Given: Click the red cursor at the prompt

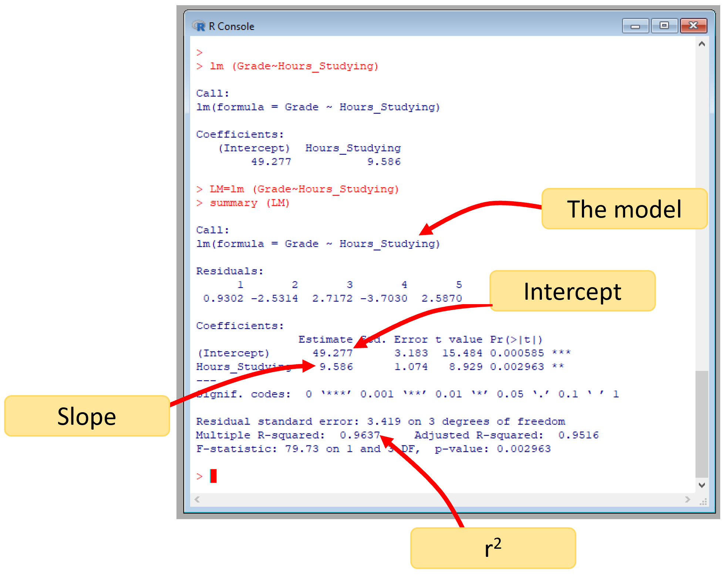Looking at the screenshot, I should point(213,476).
